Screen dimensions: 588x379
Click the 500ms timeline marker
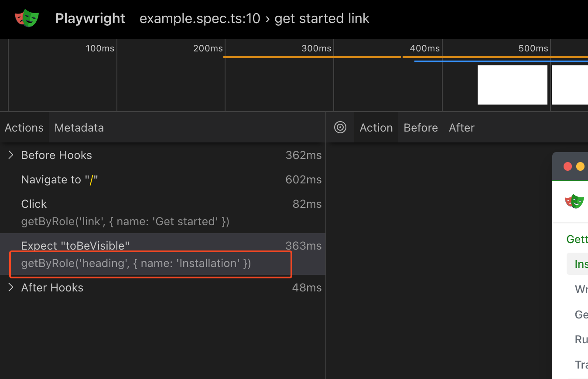533,48
